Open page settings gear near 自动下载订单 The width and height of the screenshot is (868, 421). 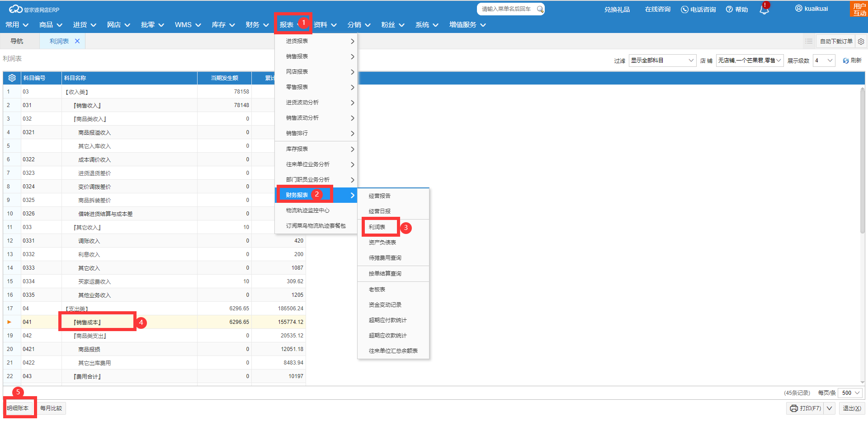861,42
